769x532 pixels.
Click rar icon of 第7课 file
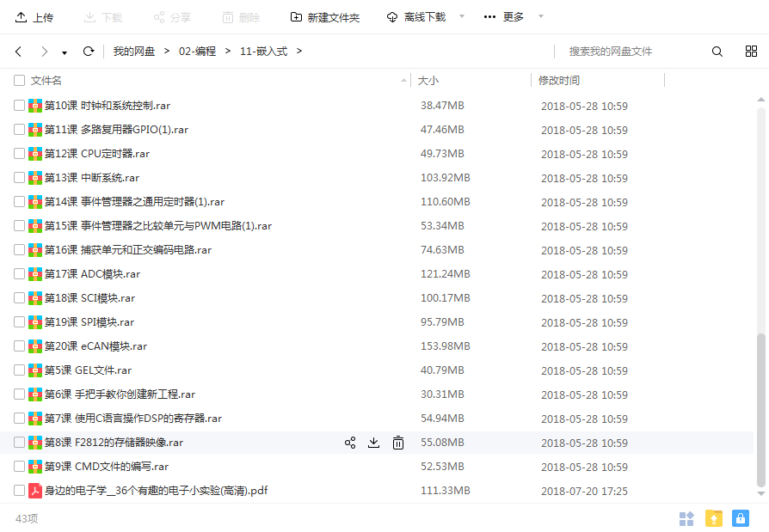pos(34,419)
